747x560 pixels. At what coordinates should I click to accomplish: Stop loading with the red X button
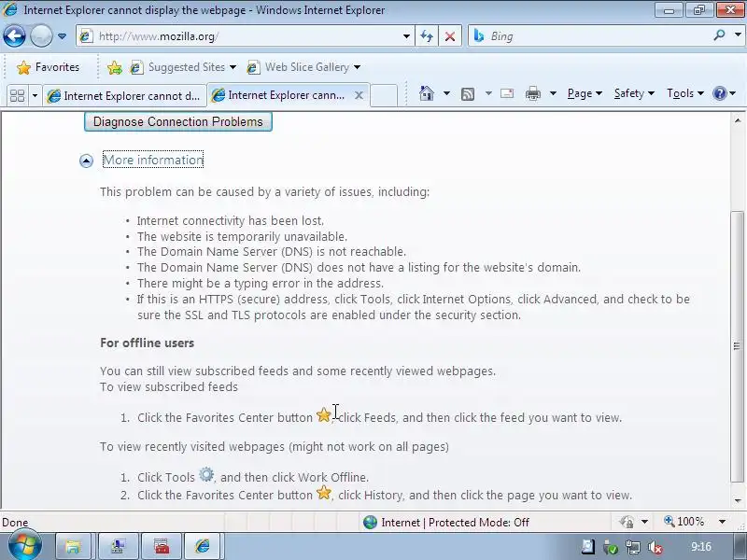[x=450, y=36]
